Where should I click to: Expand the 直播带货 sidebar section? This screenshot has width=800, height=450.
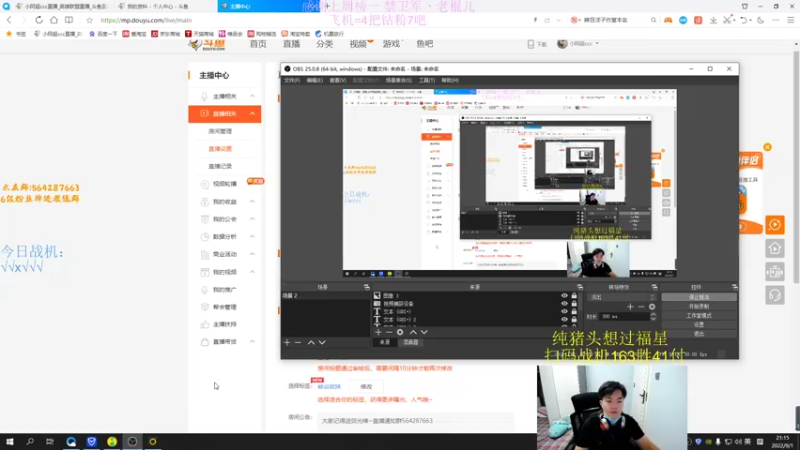[x=252, y=341]
